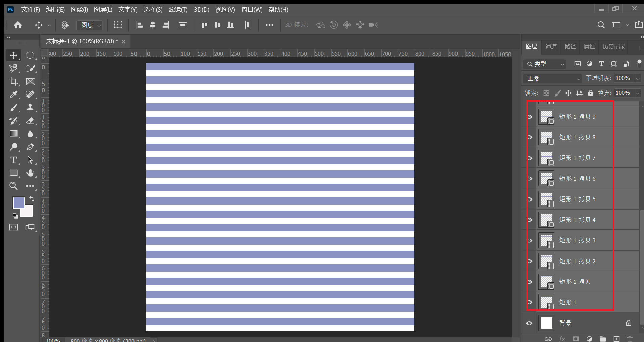
Task: Open the 滤镜(T) menu
Action: pyautogui.click(x=178, y=10)
